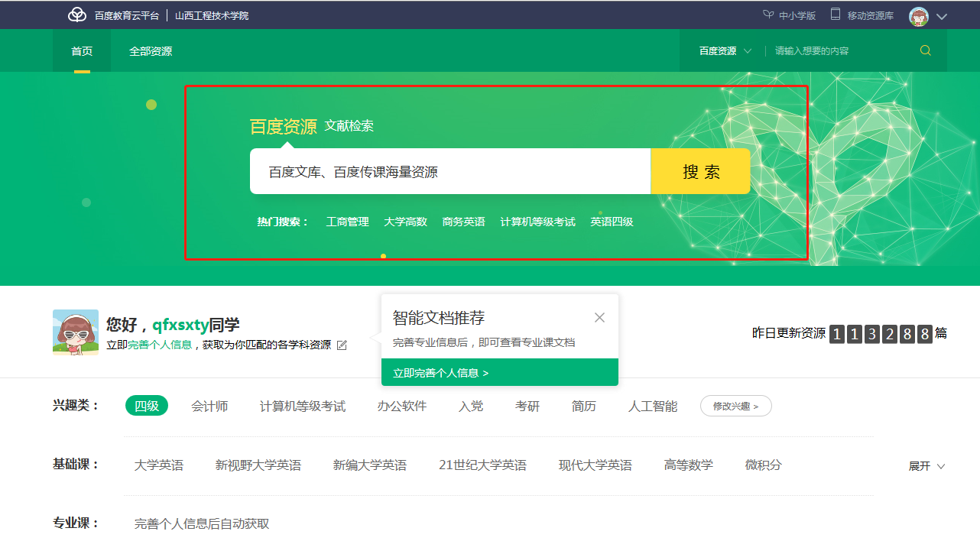
Task: Click the 移动资源库 phone icon
Action: click(836, 15)
